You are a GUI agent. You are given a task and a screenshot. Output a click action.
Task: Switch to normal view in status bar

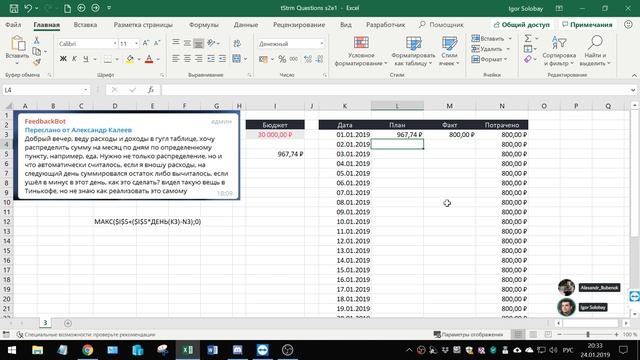518,335
